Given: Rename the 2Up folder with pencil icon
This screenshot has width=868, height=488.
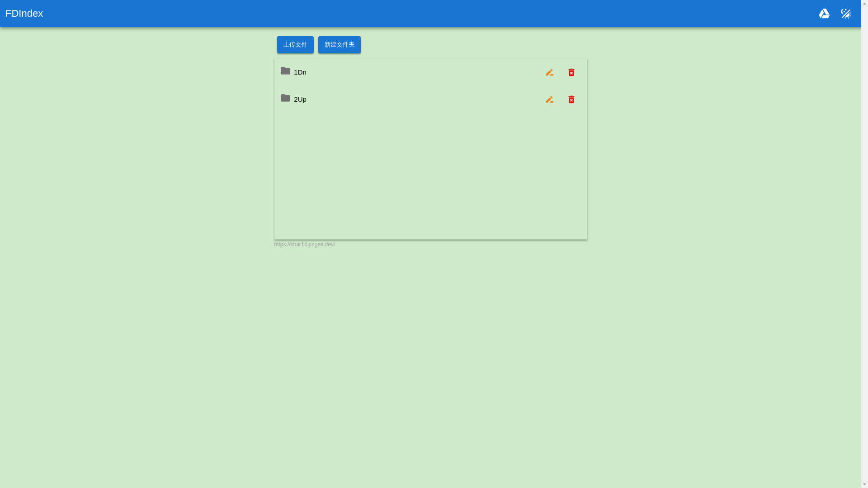Looking at the screenshot, I should 549,99.
